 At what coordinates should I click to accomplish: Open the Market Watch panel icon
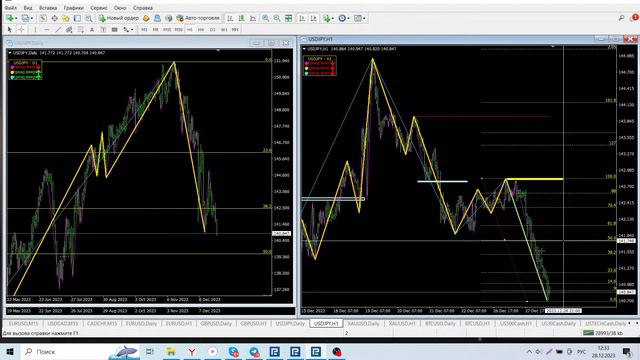click(42, 18)
